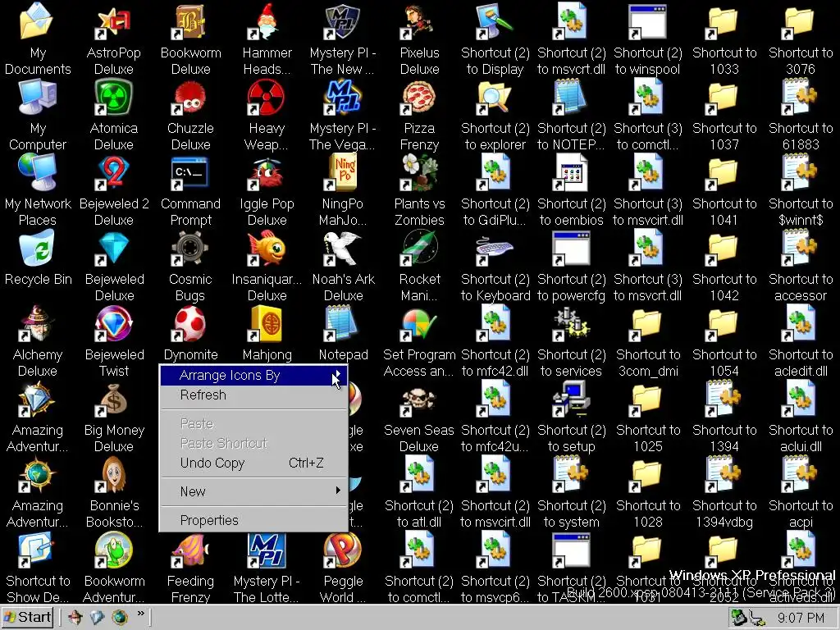The height and width of the screenshot is (630, 840).
Task: Select Pizza Frenzy icon
Action: 419,97
